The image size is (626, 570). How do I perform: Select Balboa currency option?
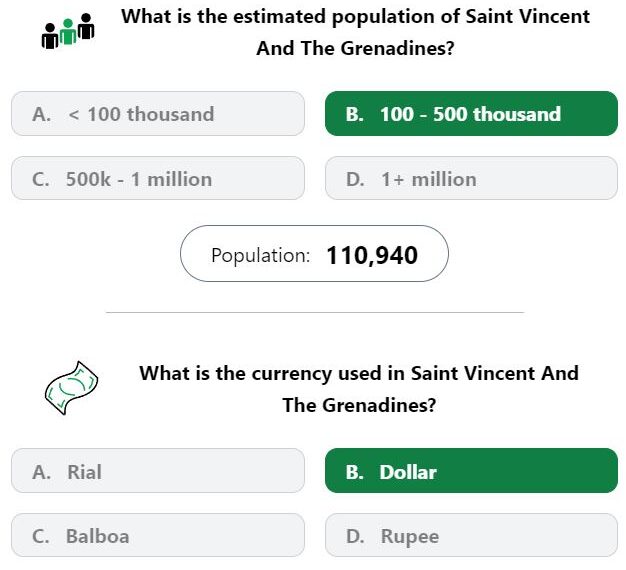click(x=158, y=535)
